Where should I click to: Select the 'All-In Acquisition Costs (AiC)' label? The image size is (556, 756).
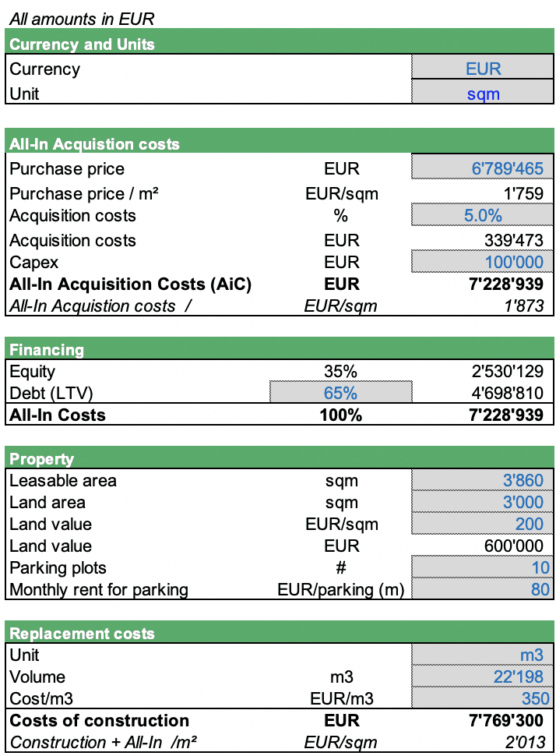click(x=131, y=284)
